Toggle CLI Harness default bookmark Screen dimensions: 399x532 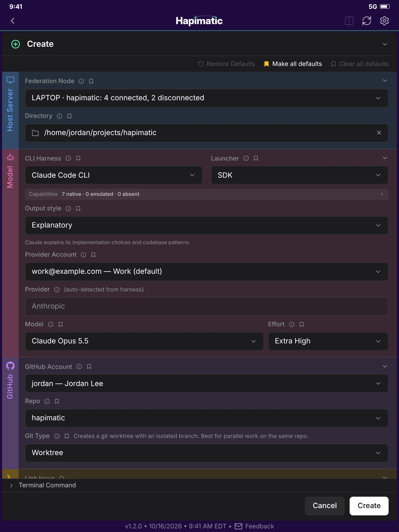click(78, 158)
